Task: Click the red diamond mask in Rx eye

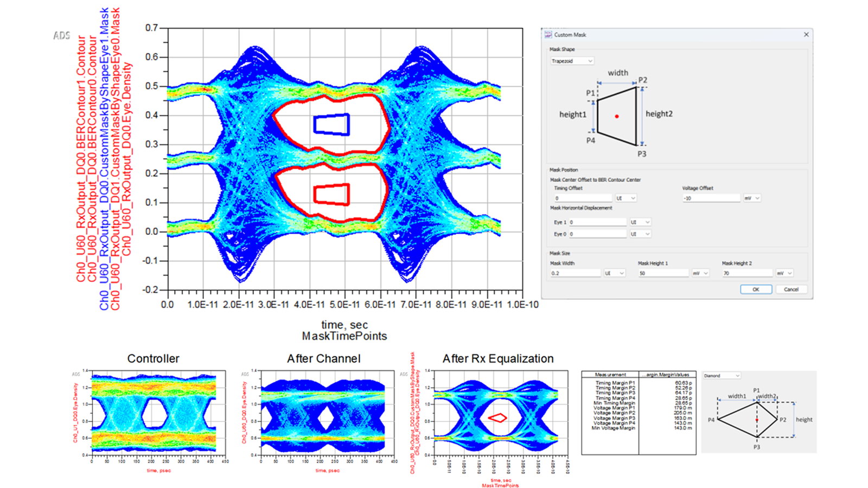Action: coord(497,418)
